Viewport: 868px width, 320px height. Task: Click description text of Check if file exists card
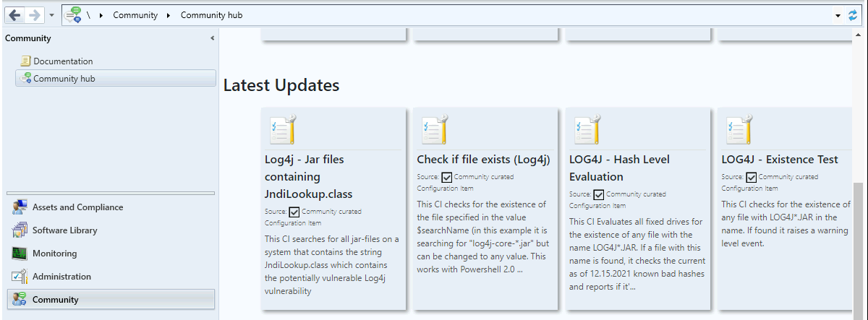(x=483, y=237)
